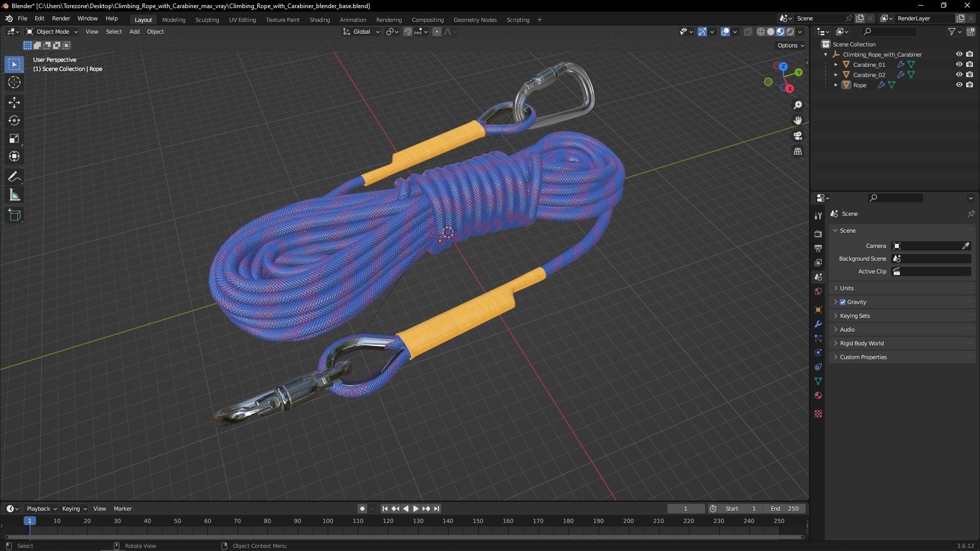Open the Modifiers properties tab

(818, 324)
